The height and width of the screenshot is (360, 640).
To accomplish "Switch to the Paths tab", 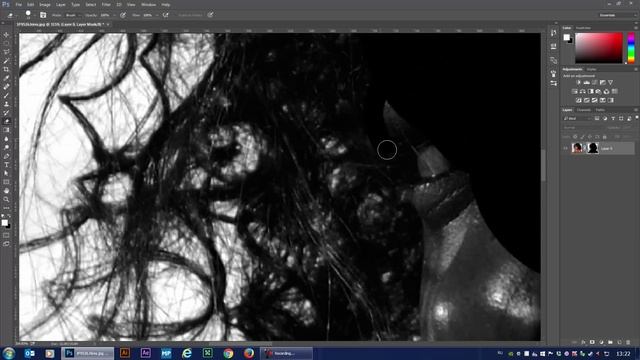I will point(600,110).
